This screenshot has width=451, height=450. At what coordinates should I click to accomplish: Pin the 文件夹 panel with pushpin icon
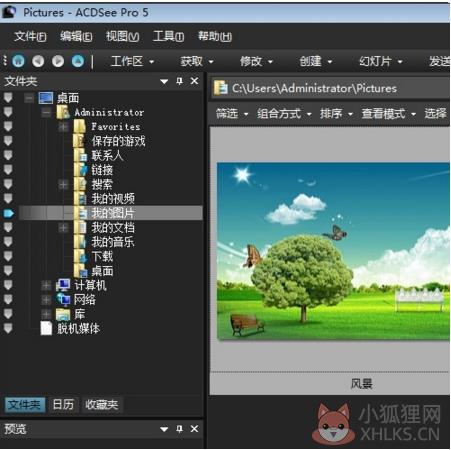180,81
